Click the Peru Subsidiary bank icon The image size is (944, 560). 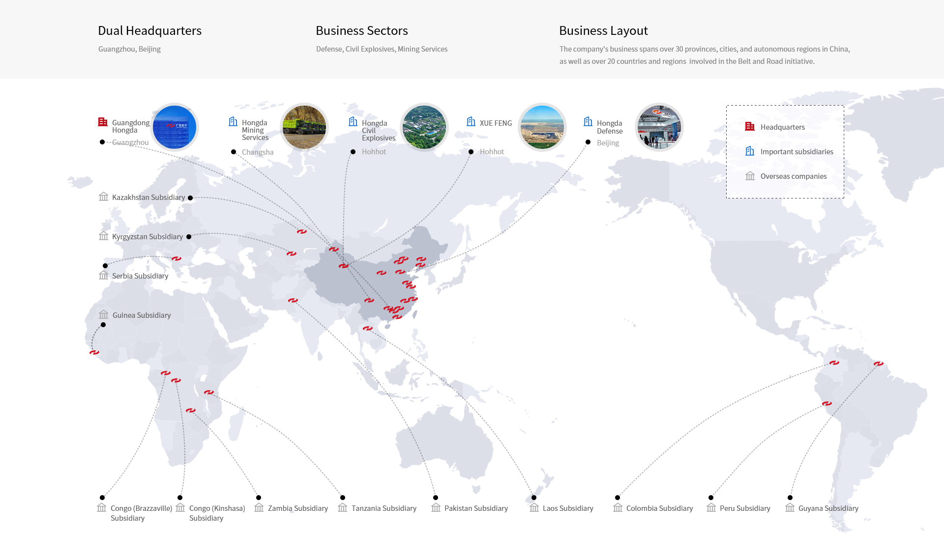[711, 508]
